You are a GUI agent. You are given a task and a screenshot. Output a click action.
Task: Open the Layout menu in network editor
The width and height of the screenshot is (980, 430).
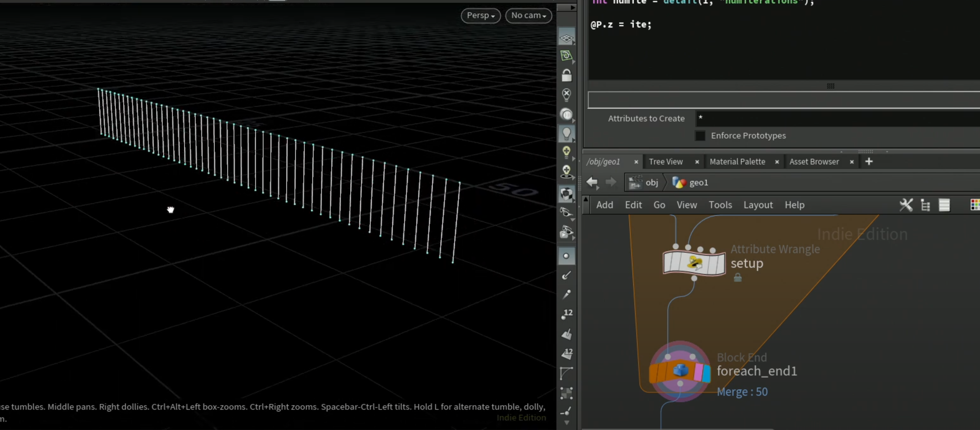tap(758, 205)
